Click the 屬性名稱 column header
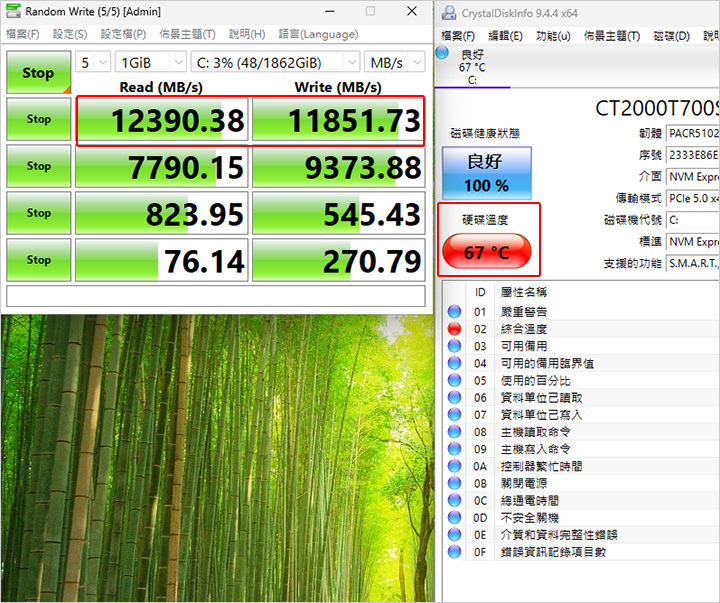 [524, 292]
